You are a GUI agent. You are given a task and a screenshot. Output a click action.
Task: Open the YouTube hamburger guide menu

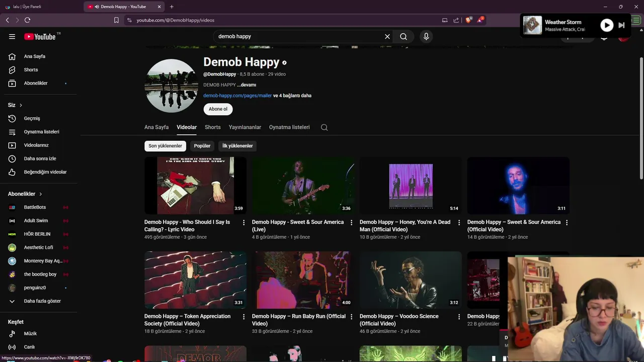pyautogui.click(x=12, y=36)
